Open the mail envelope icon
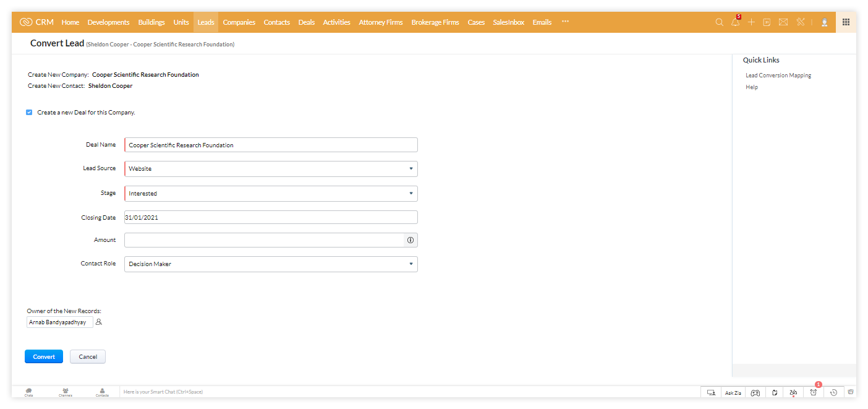The height and width of the screenshot is (409, 868). click(783, 22)
